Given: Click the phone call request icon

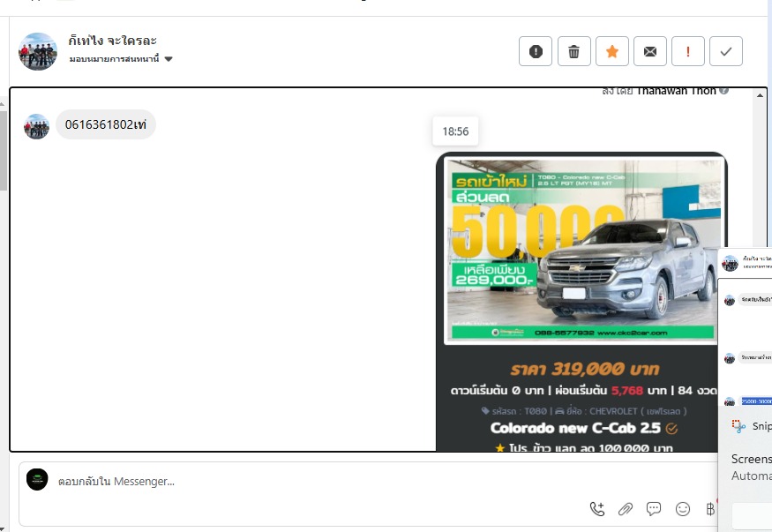Looking at the screenshot, I should tap(597, 509).
